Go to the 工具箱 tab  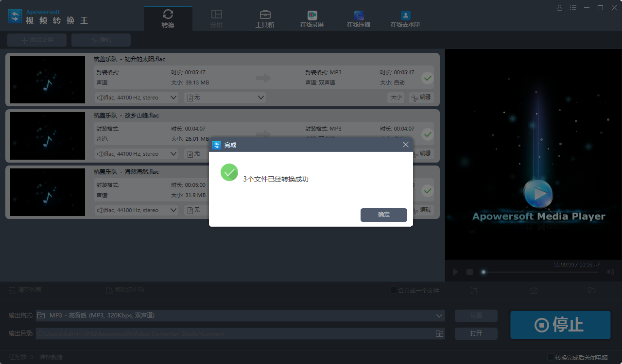click(x=265, y=19)
